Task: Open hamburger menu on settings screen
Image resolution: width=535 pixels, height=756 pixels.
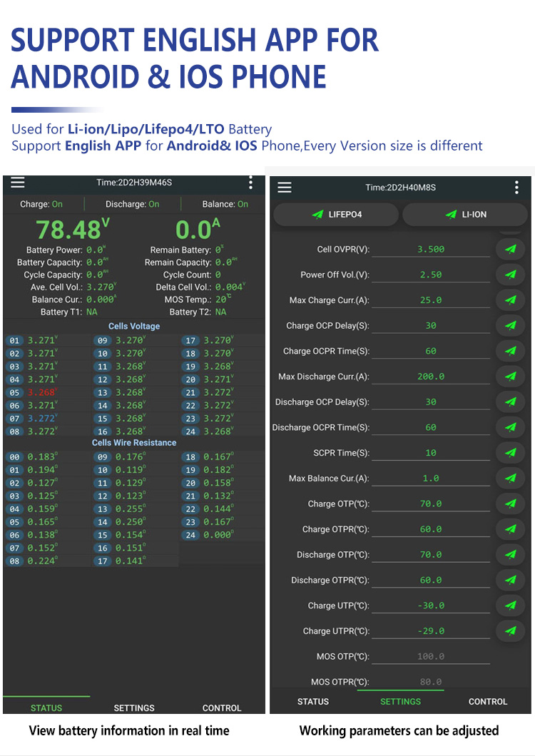Action: pos(285,187)
